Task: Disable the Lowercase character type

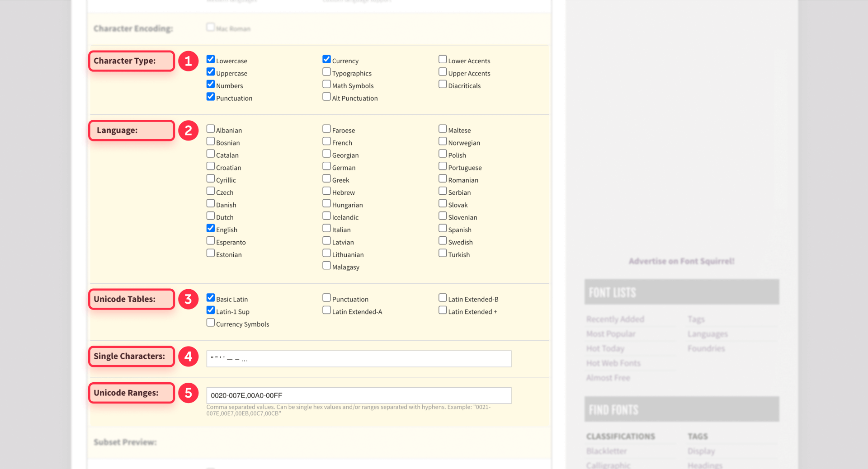Action: tap(210, 59)
